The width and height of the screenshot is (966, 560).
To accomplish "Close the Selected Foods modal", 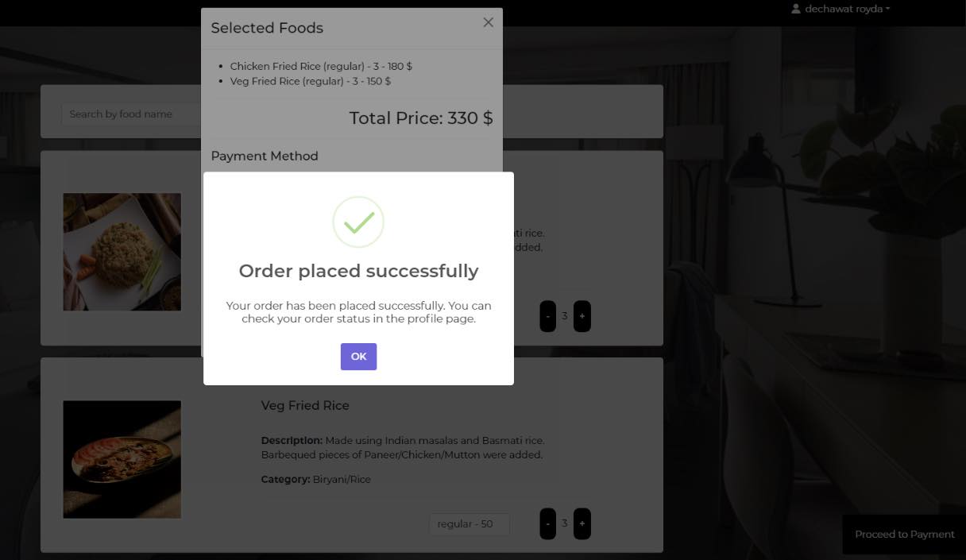I will [x=488, y=22].
